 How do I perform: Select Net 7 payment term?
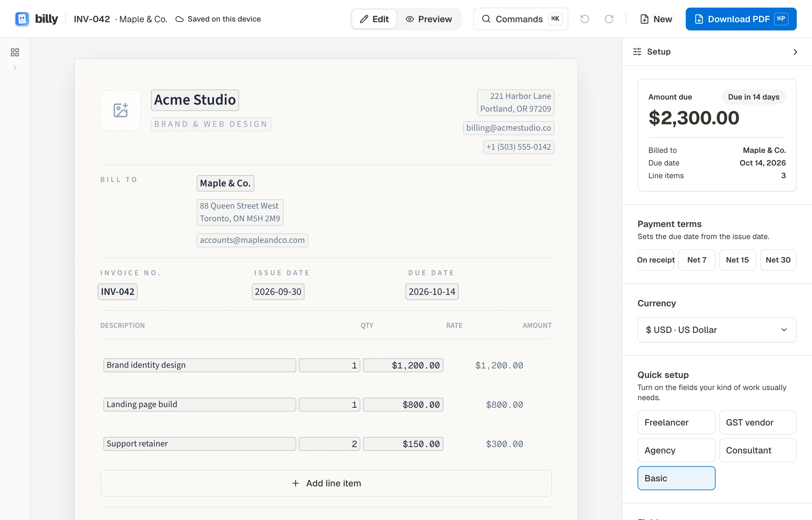click(697, 260)
